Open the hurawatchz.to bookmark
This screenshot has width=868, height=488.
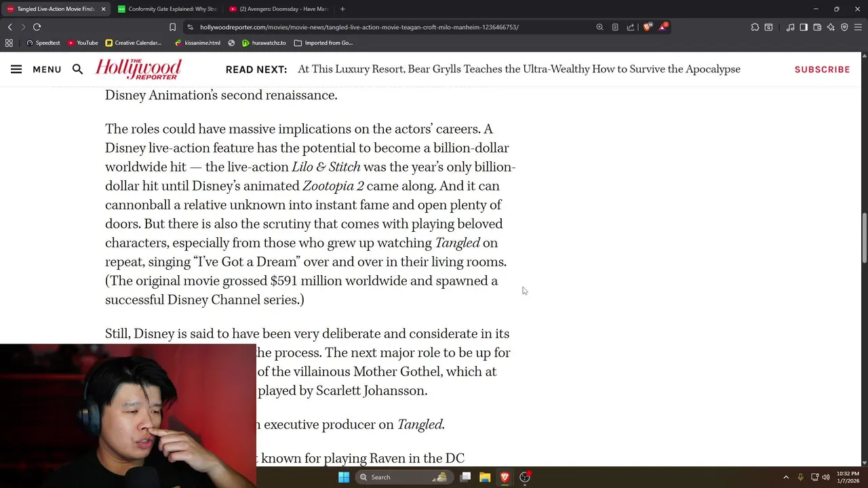(264, 43)
